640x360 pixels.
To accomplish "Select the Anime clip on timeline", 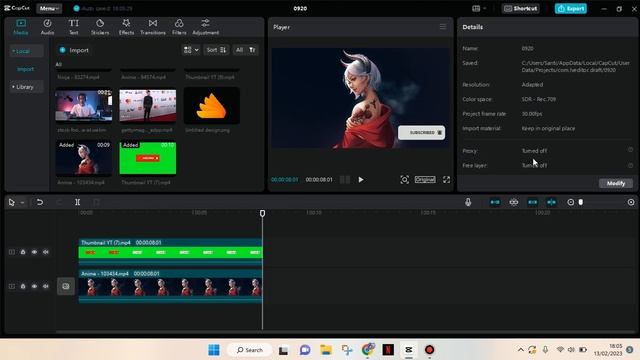I will 171,286.
